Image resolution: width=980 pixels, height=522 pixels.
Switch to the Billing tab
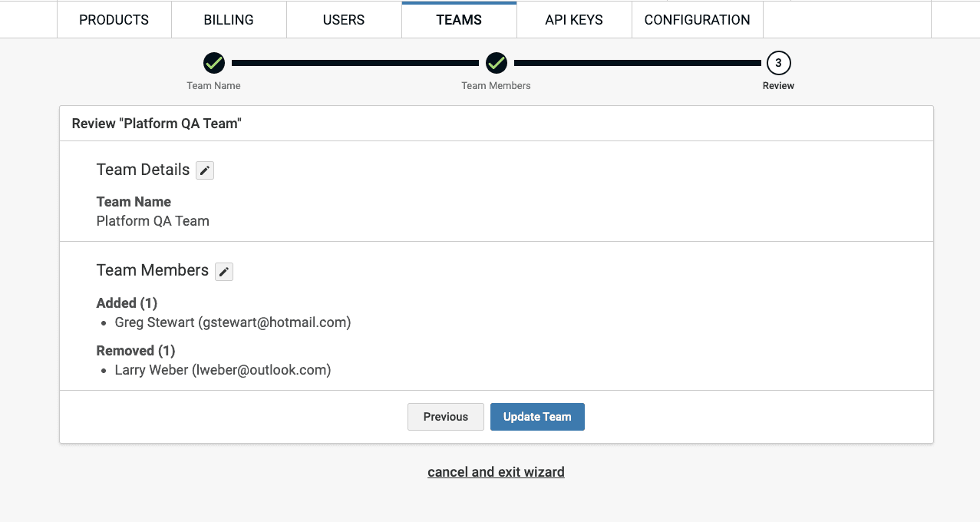click(x=229, y=20)
